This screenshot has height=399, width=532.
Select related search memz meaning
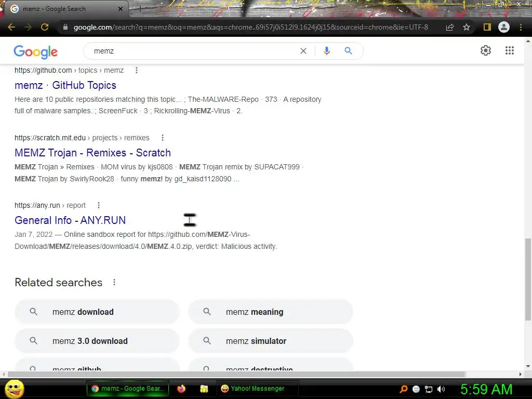click(x=270, y=312)
